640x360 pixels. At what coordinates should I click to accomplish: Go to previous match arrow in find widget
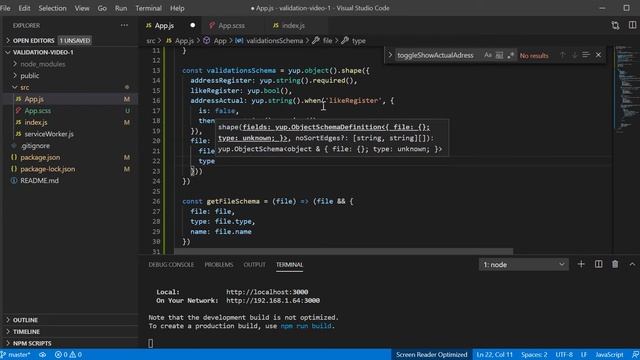(x=562, y=55)
